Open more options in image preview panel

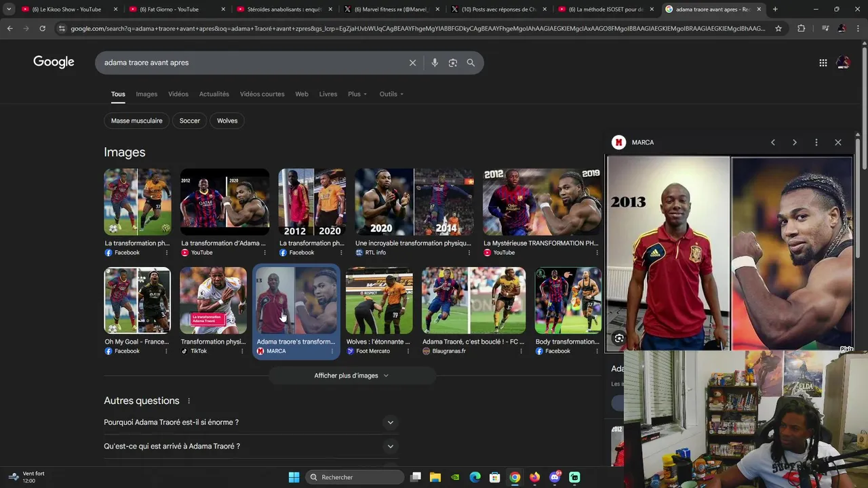[x=816, y=142]
